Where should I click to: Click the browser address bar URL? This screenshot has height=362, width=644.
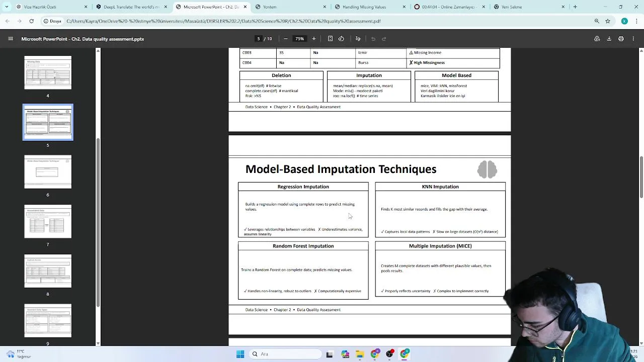(x=223, y=21)
